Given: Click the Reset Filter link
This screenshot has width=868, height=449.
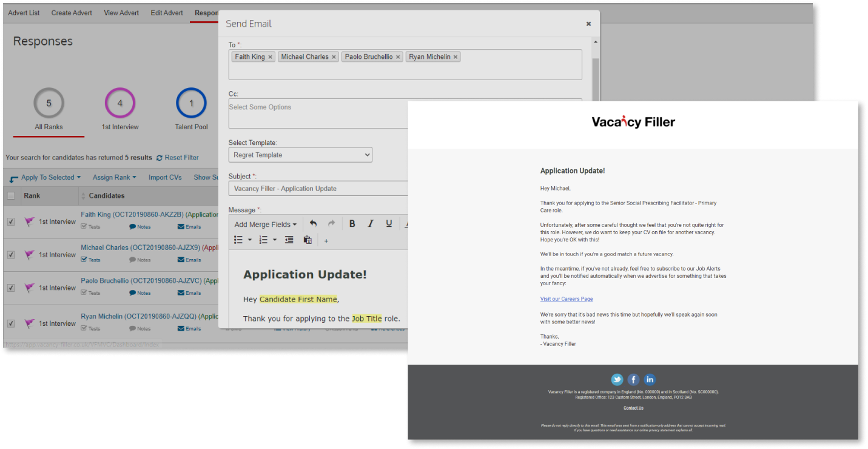Looking at the screenshot, I should pyautogui.click(x=178, y=158).
